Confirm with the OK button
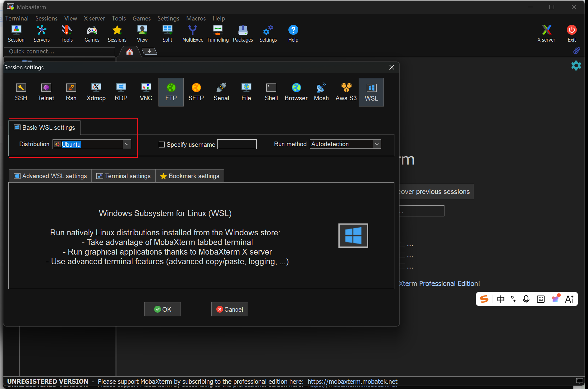The width and height of the screenshot is (588, 389). coord(163,309)
